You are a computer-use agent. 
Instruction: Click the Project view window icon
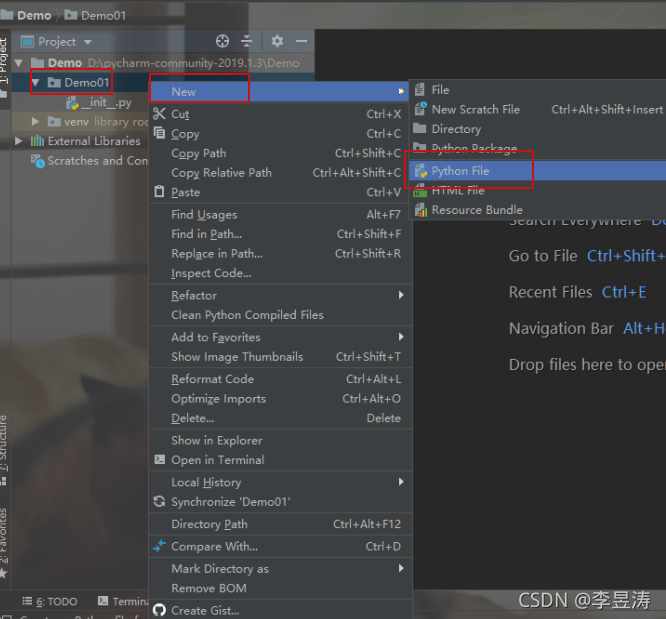27,41
